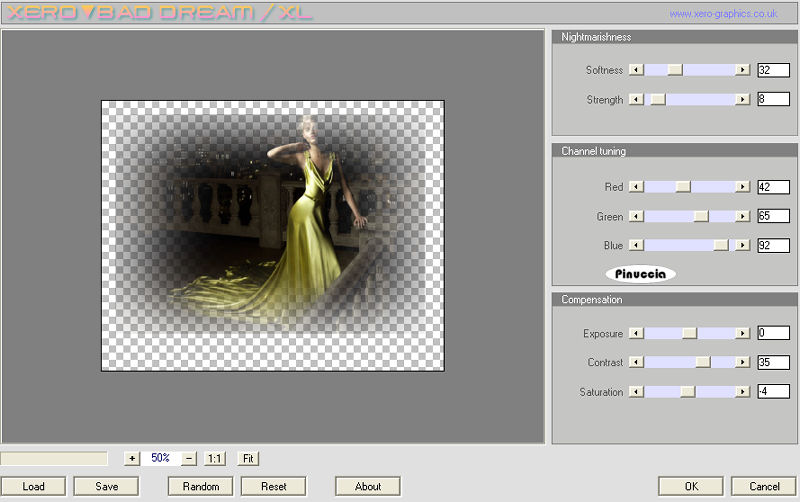Click the zoom out minus button
Viewport: 800px width, 502px height.
[x=188, y=458]
